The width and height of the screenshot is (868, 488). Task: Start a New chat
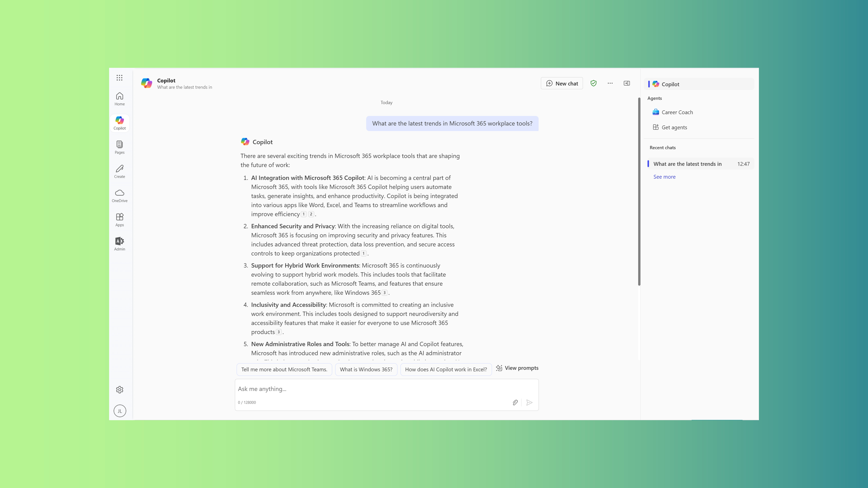pos(562,84)
